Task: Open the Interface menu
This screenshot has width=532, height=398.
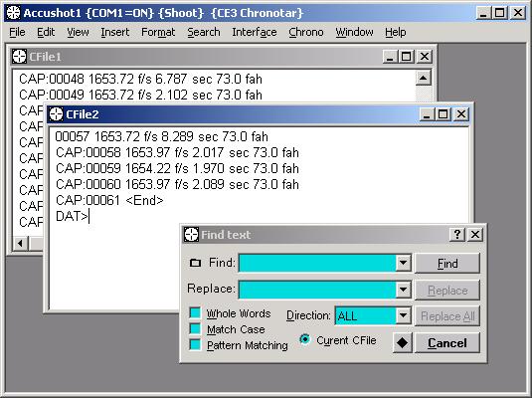Action: pyautogui.click(x=255, y=32)
